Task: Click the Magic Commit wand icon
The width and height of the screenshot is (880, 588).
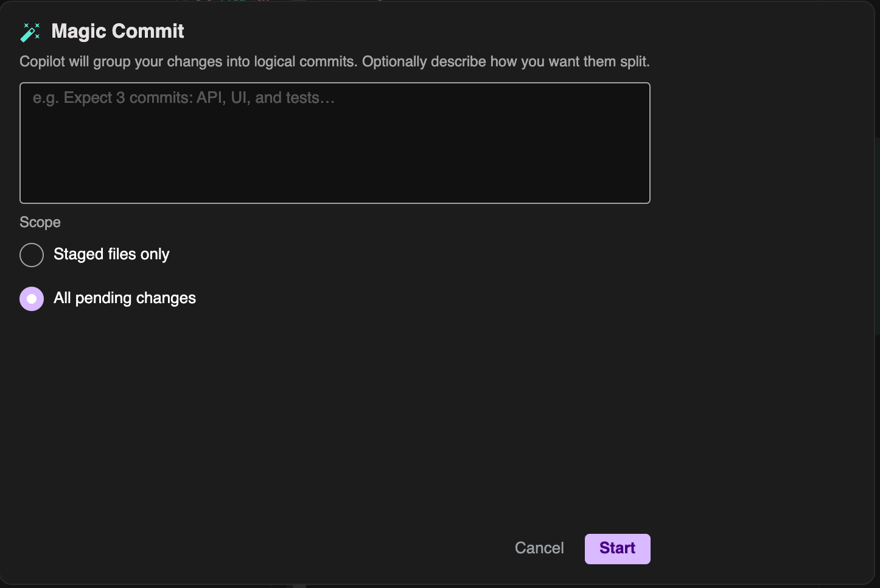Action: pos(30,32)
